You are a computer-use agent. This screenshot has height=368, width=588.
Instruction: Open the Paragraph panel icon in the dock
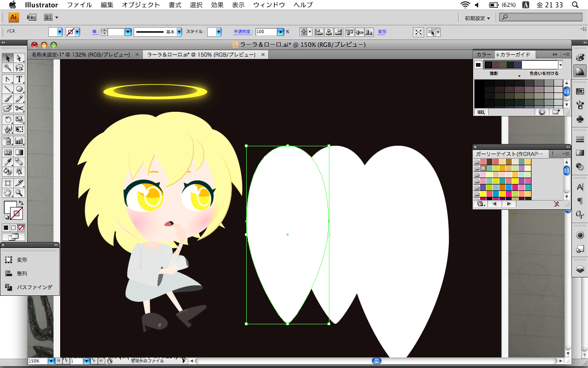click(580, 201)
